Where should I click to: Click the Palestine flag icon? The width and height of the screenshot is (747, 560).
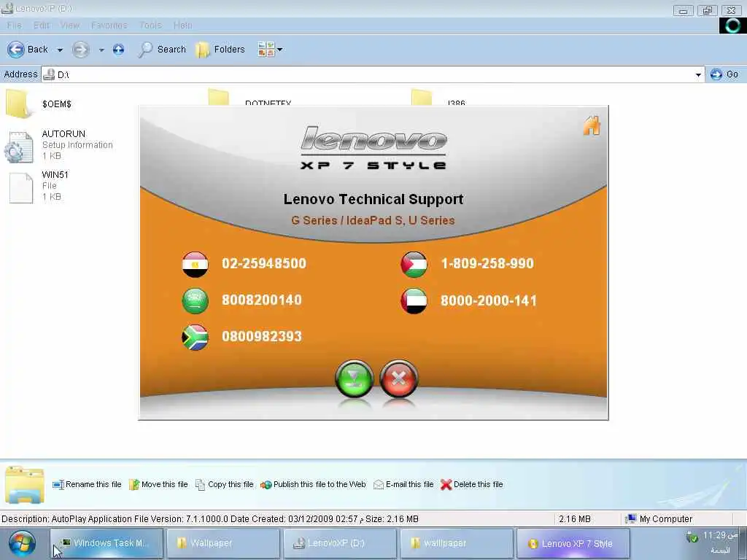coord(414,264)
